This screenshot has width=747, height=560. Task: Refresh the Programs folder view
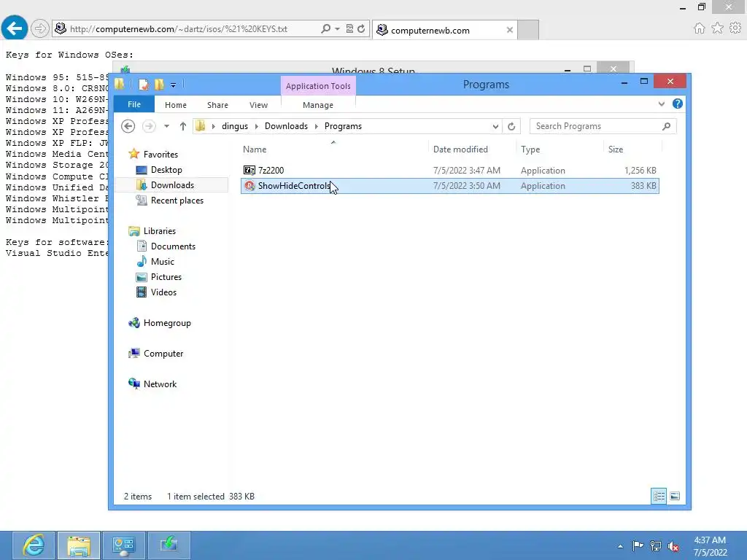point(511,126)
